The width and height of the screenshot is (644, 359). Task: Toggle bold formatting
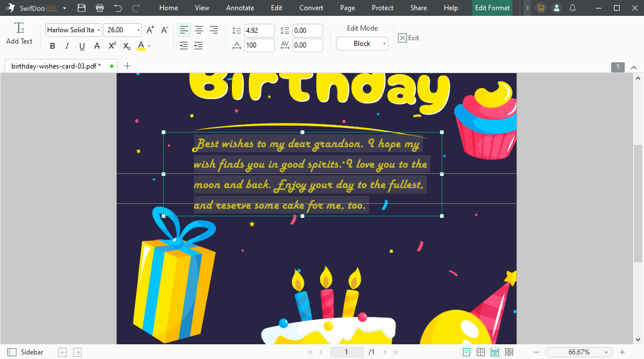pyautogui.click(x=53, y=46)
